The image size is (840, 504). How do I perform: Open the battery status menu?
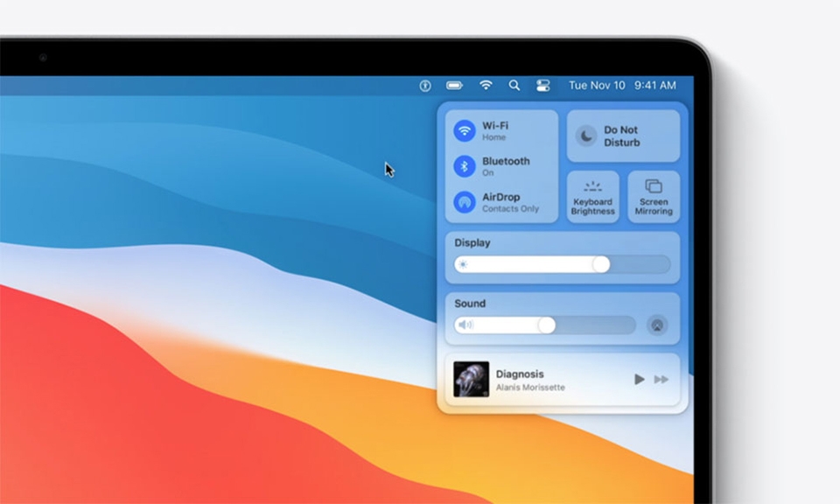pyautogui.click(x=454, y=86)
